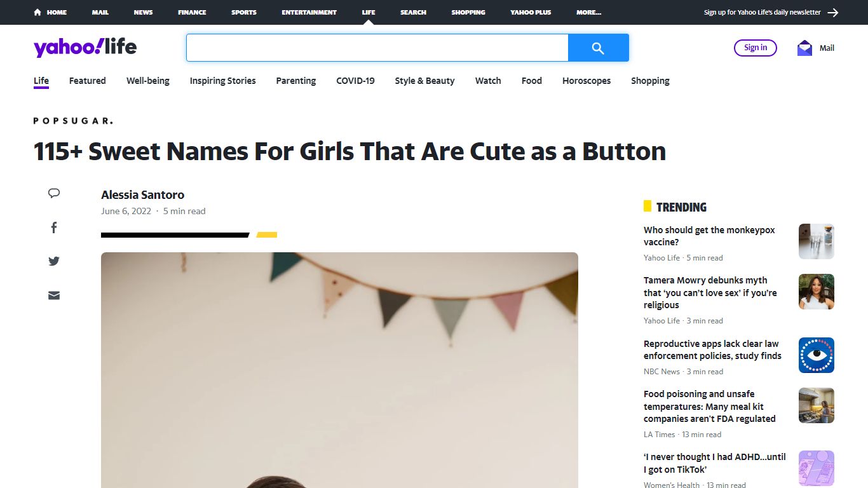Click the magnifier search button
Screen dimensions: 868x488
[x=598, y=48]
